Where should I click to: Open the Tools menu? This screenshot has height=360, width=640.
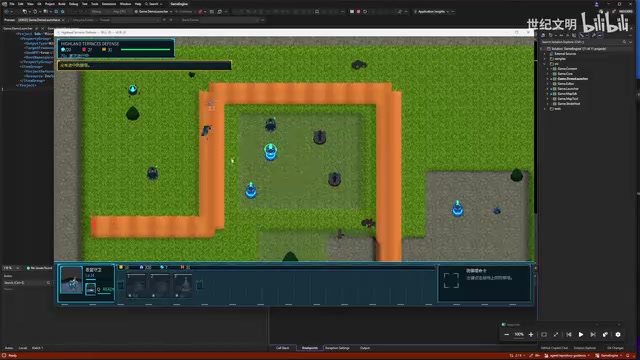(x=95, y=4)
